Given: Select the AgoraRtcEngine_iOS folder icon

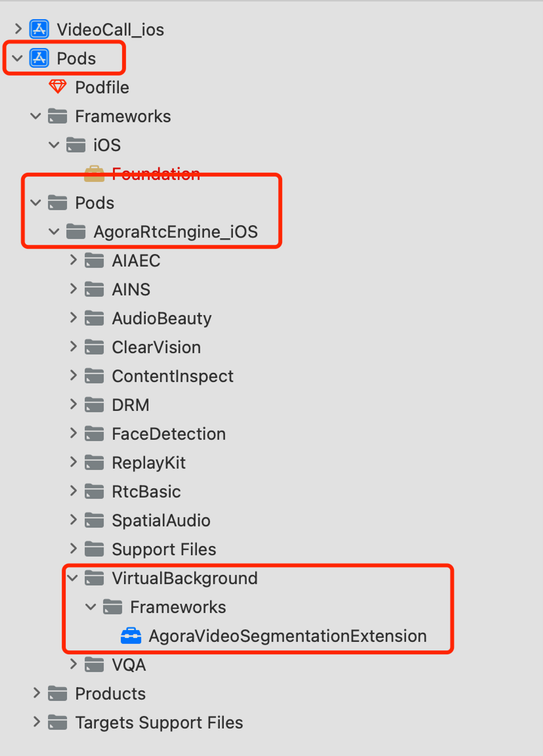Looking at the screenshot, I should 76,231.
